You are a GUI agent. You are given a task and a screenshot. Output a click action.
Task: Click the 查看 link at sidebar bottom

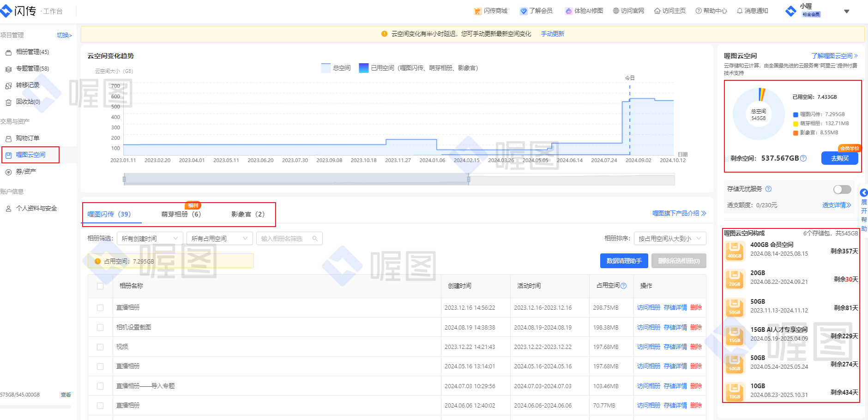(x=66, y=395)
